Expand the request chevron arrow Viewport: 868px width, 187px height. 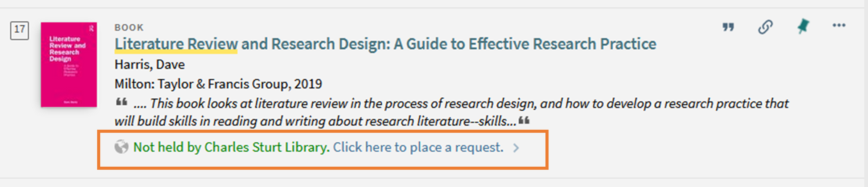pyautogui.click(x=516, y=148)
